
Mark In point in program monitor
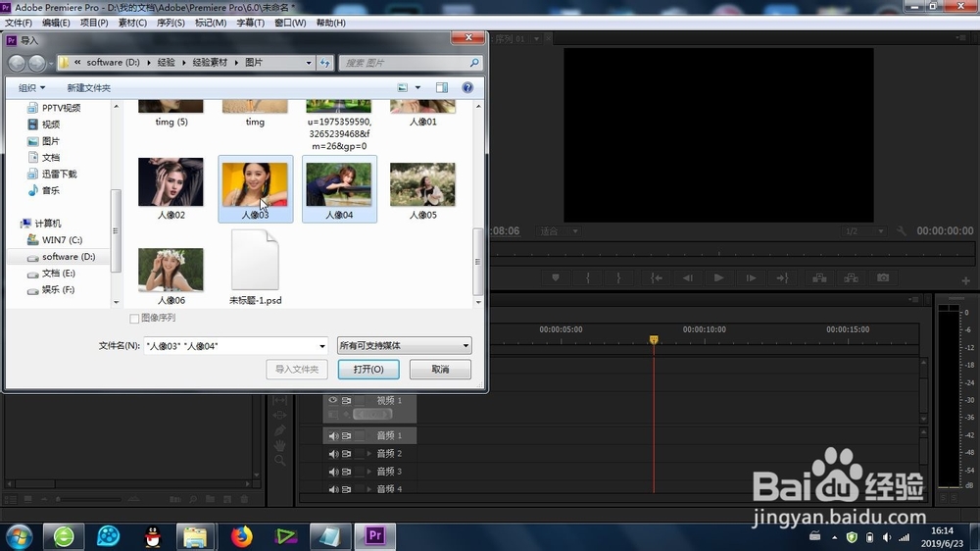pyautogui.click(x=588, y=277)
